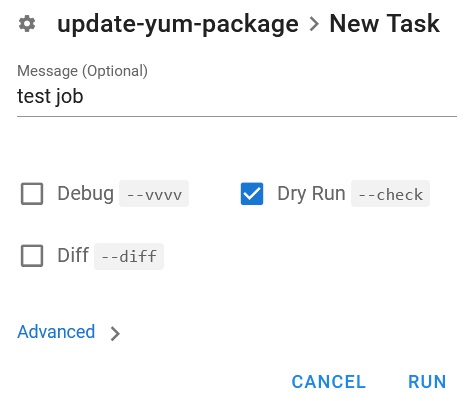Expand the Advanced section chevron
This screenshot has height=401, width=470.
click(115, 333)
